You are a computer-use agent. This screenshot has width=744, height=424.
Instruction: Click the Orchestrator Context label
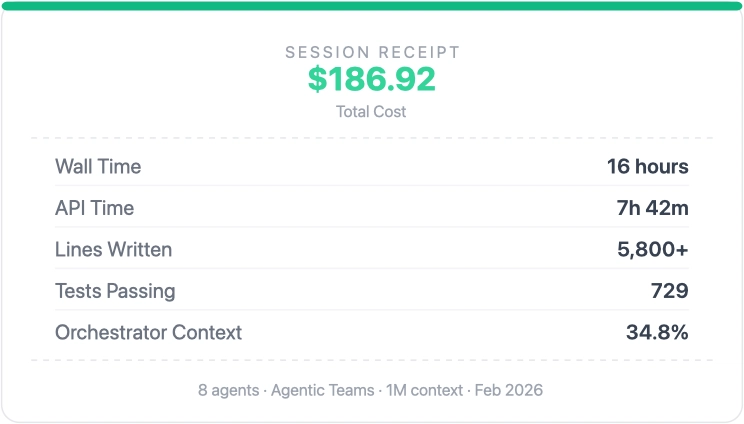[148, 333]
